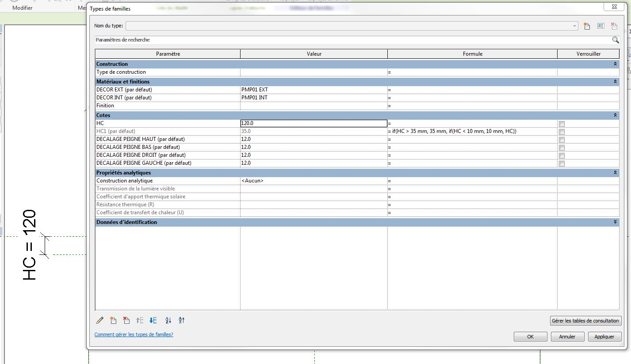Sort parameters in ascending A-Z order
Image resolution: width=631 pixels, height=364 pixels.
pyautogui.click(x=168, y=321)
